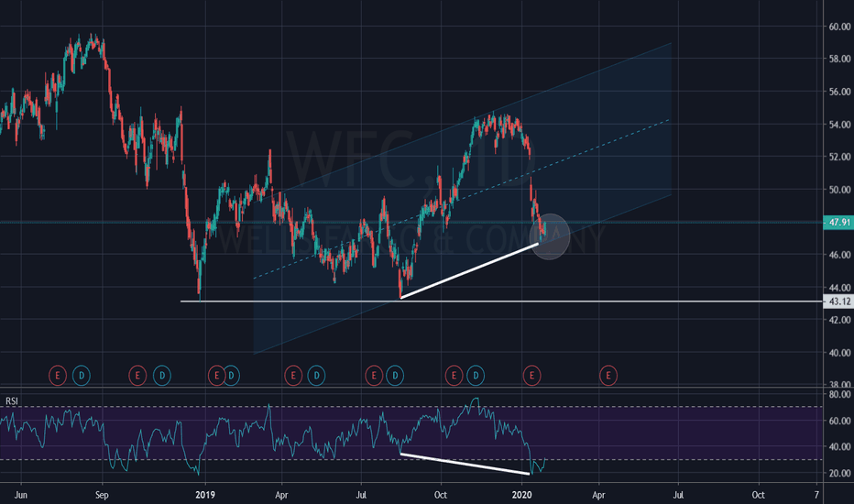This screenshot has width=854, height=504.
Task: Click the 2020 label on the time axis
Action: click(521, 495)
